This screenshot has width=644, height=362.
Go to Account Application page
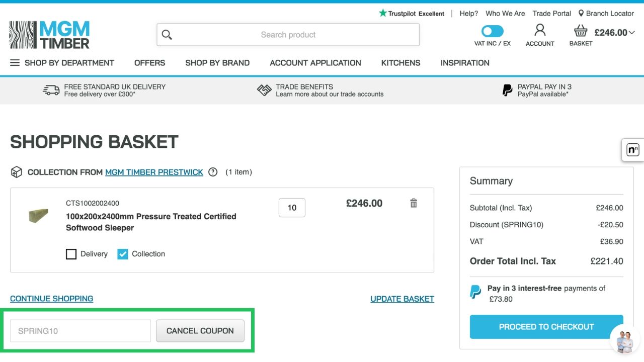pyautogui.click(x=315, y=63)
